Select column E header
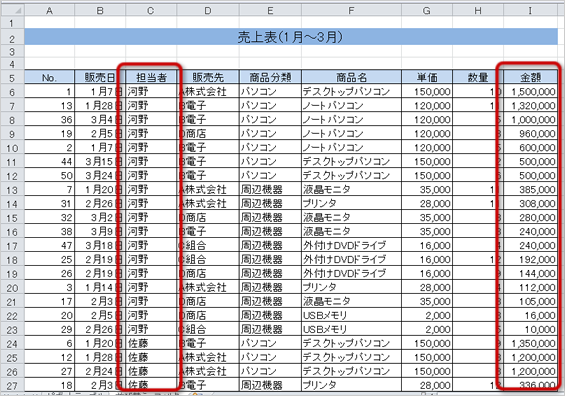 [270, 10]
